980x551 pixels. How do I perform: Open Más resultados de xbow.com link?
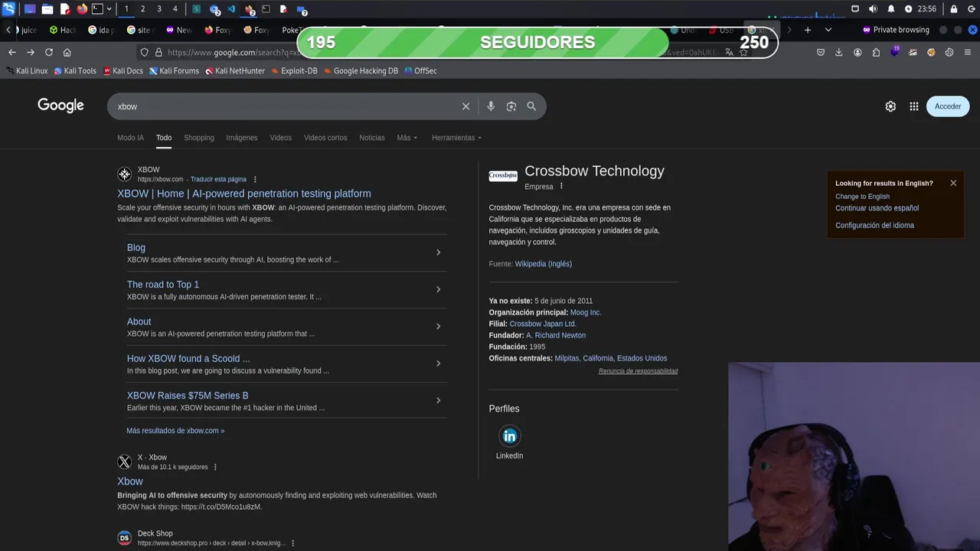point(175,431)
